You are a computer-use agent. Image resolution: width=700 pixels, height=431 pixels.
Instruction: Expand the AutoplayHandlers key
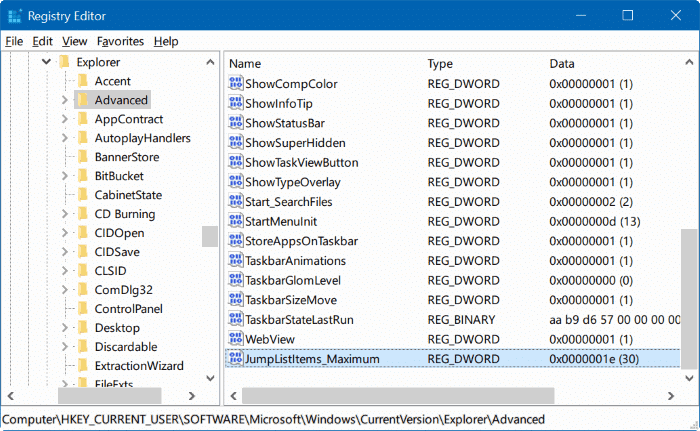coord(65,138)
